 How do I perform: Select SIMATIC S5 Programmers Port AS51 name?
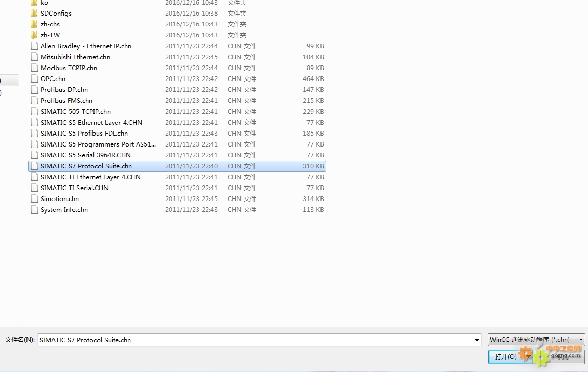pos(98,144)
